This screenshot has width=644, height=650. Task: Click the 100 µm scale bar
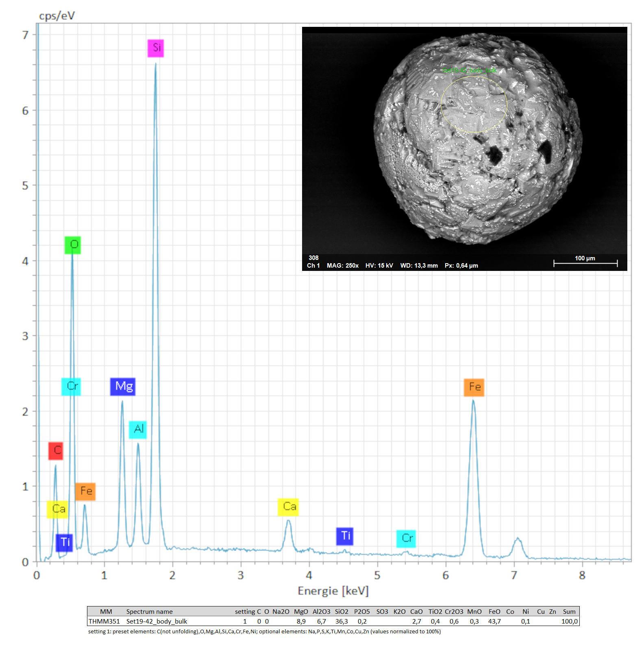[585, 262]
